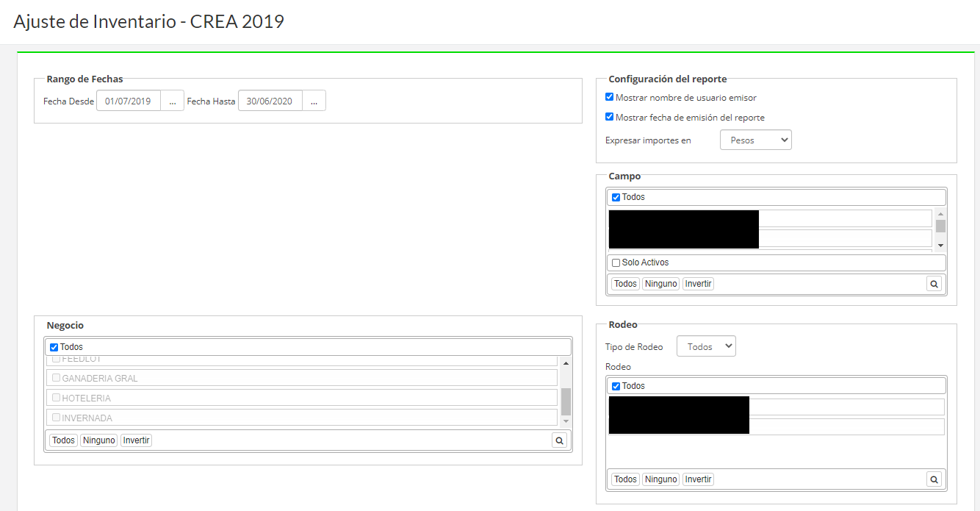Uncheck Todos checkbox in Negocio panel
Viewport: 980px width, 511px height.
click(x=54, y=347)
